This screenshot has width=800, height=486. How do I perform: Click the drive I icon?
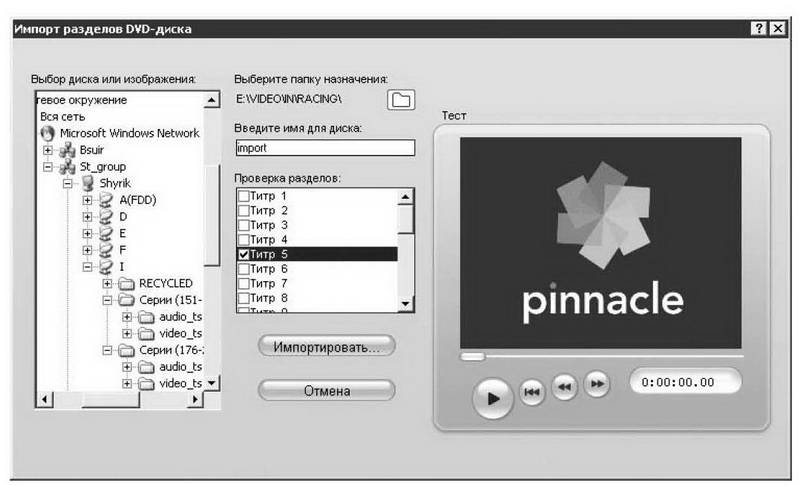click(106, 267)
